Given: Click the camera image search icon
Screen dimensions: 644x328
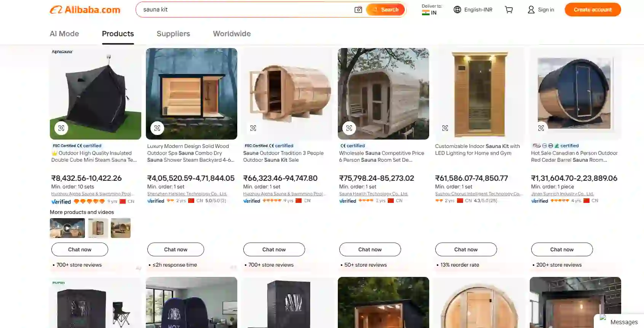Looking at the screenshot, I should click(x=358, y=10).
